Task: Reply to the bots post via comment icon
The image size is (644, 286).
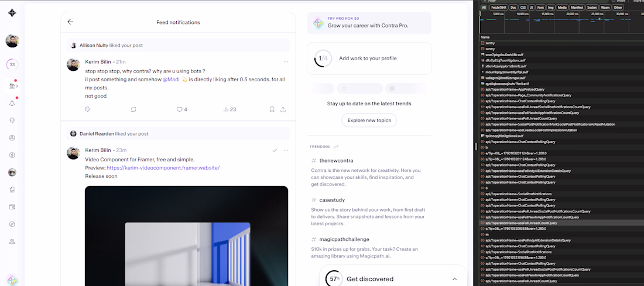Action: tap(87, 109)
